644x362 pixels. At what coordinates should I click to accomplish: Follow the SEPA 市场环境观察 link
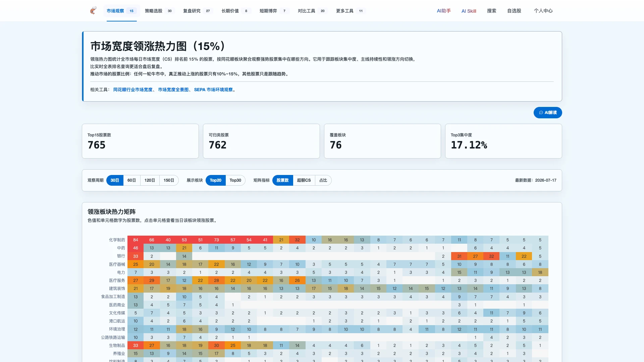(213, 89)
